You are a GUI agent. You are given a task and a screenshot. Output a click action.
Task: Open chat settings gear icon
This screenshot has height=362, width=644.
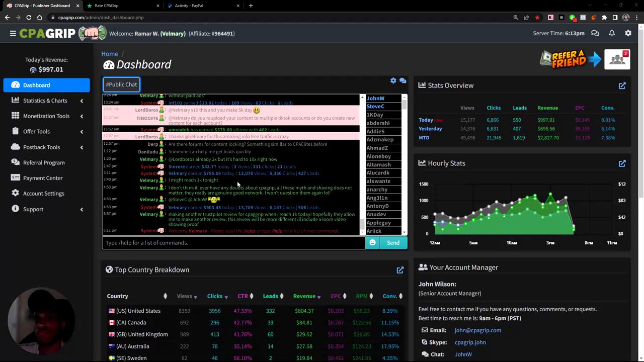tap(393, 80)
